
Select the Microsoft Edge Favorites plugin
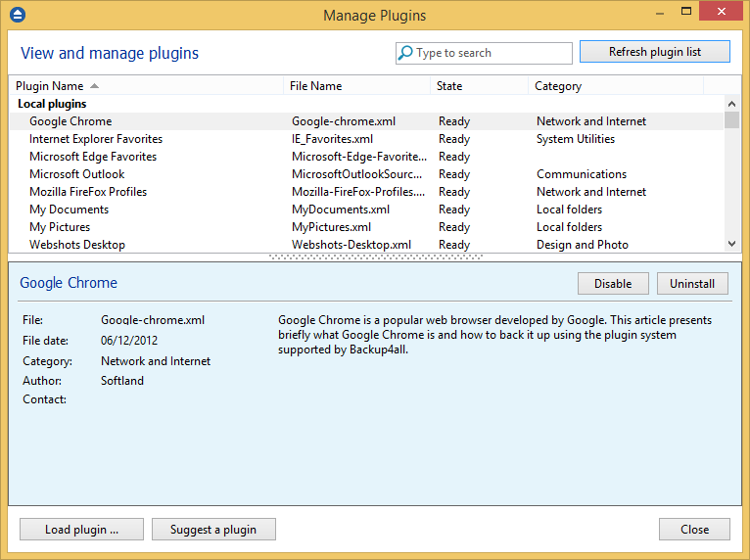click(x=93, y=157)
